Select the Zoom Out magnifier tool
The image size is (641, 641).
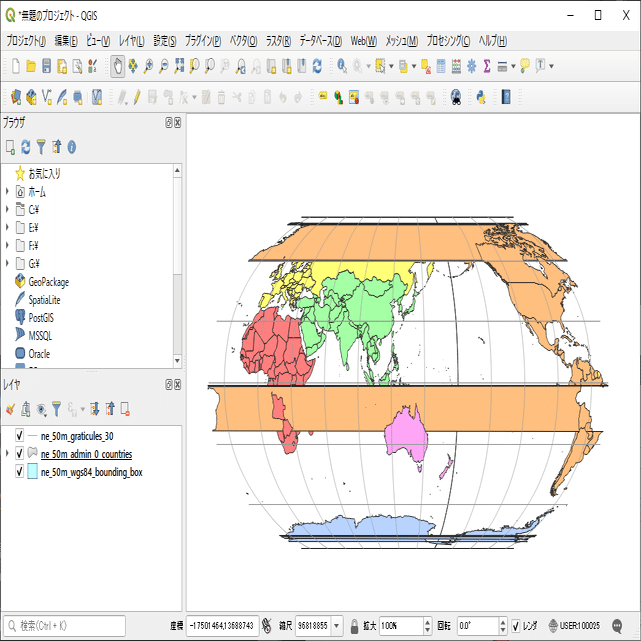click(164, 66)
